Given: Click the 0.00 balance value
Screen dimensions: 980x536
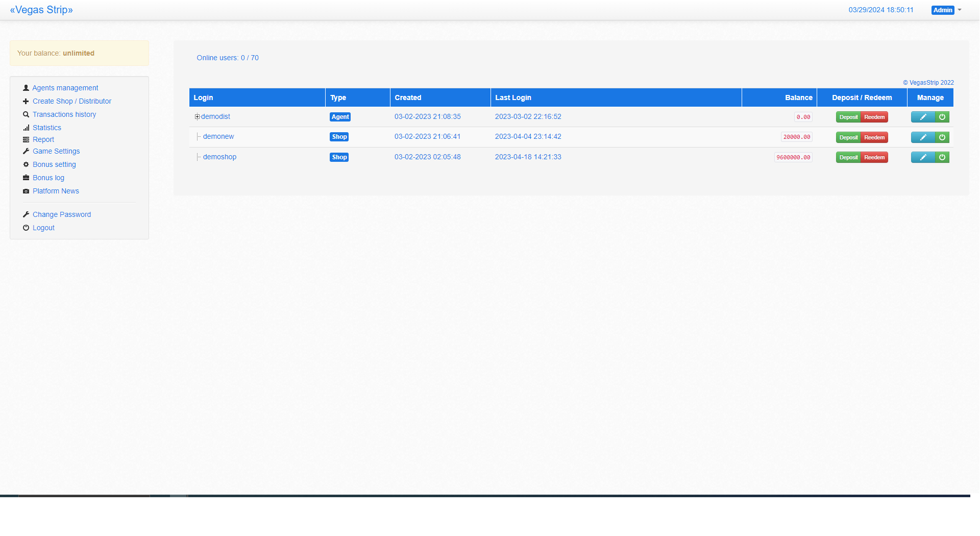Looking at the screenshot, I should pyautogui.click(x=803, y=117).
